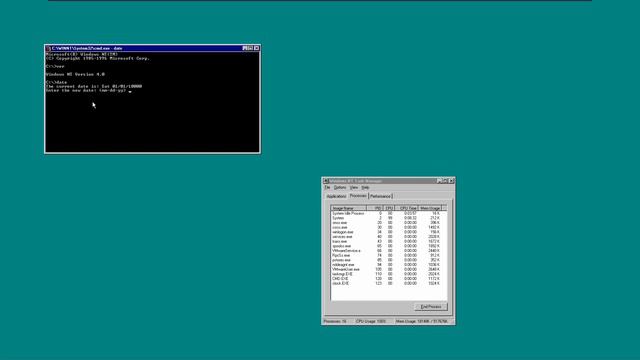This screenshot has width=640, height=360.
Task: Click 'The current date is' console line
Action: point(94,86)
